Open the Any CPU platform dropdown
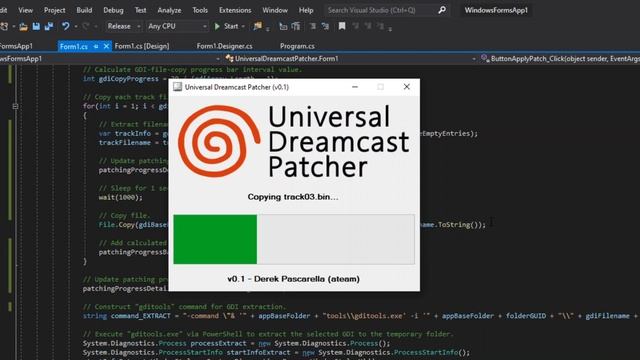The image size is (640, 360). pyautogui.click(x=177, y=27)
